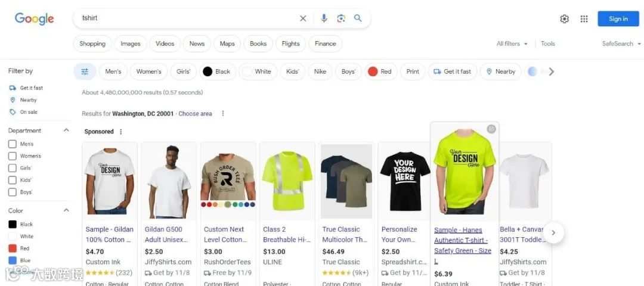The image size is (644, 286).
Task: Select the Nike filter chip
Action: [320, 71]
